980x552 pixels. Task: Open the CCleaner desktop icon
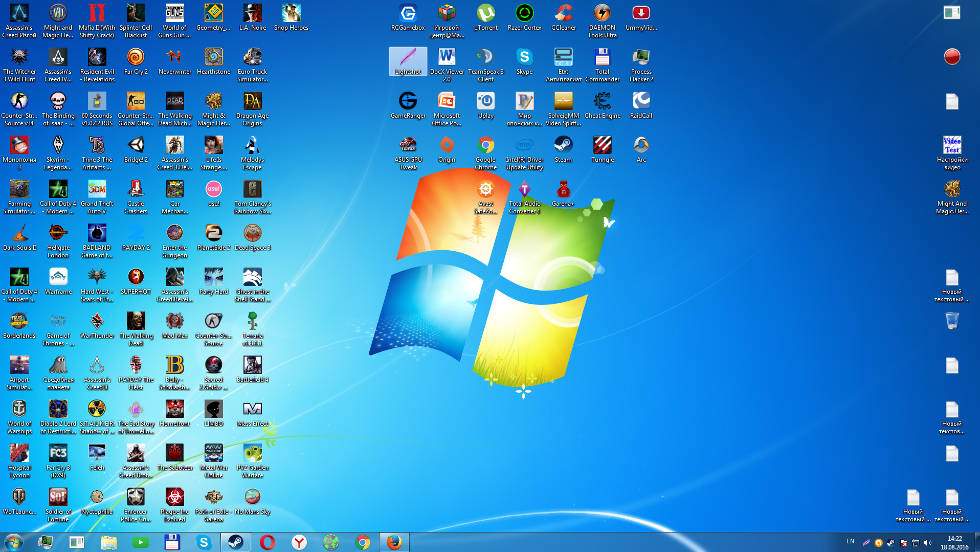tap(563, 17)
